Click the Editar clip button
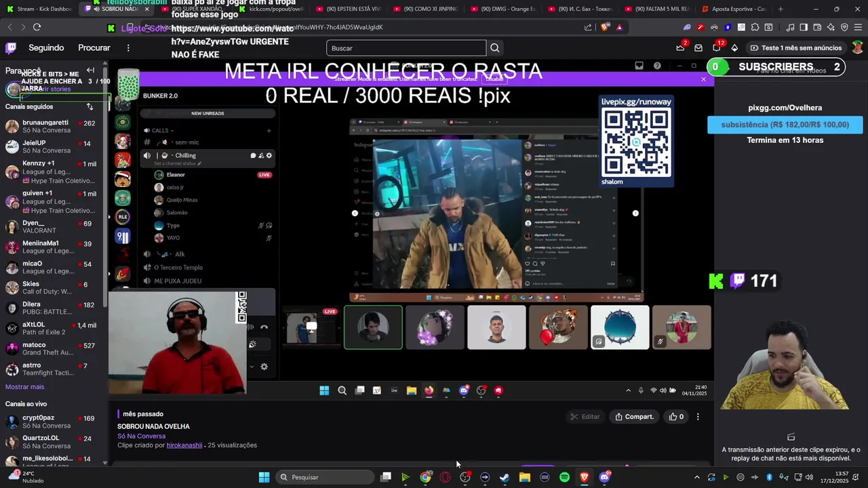The width and height of the screenshot is (868, 488). click(585, 417)
